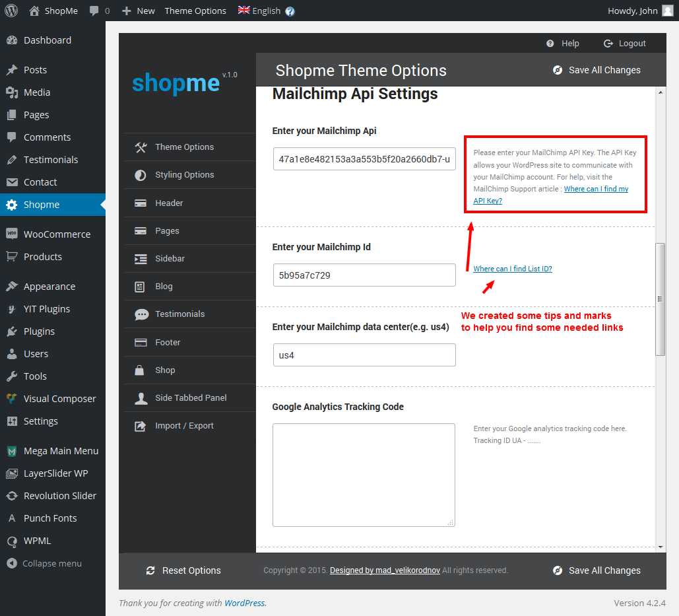
Task: Click the comments bubble icon in admin bar
Action: [94, 11]
